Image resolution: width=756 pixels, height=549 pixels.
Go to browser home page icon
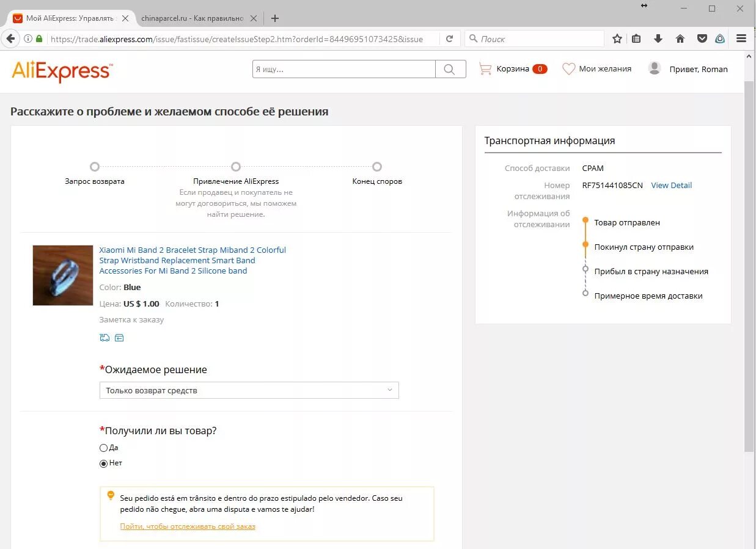[680, 38]
